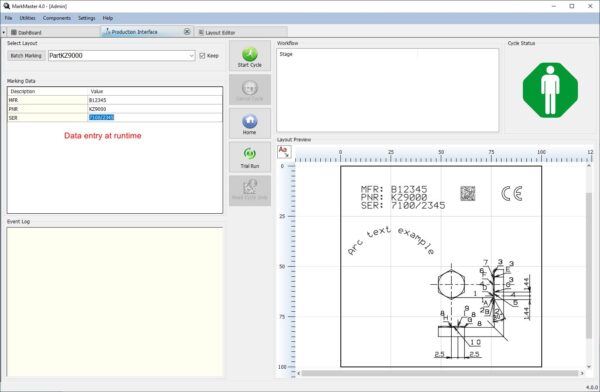Open the Settings menu

[x=86, y=18]
